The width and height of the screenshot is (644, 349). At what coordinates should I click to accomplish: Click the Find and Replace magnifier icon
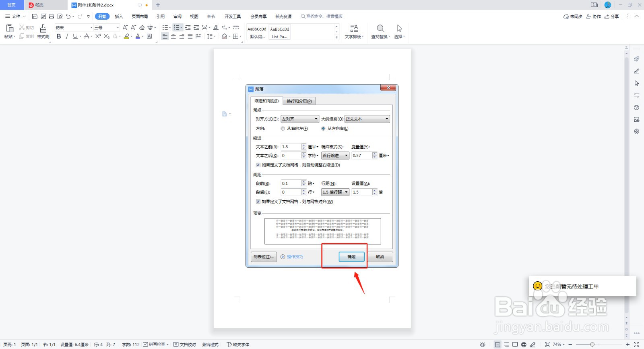[380, 28]
